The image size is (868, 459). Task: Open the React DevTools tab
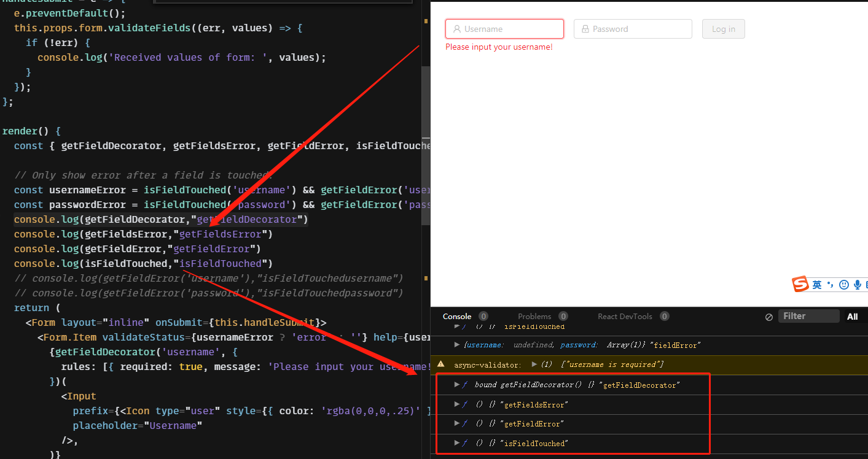(x=625, y=316)
